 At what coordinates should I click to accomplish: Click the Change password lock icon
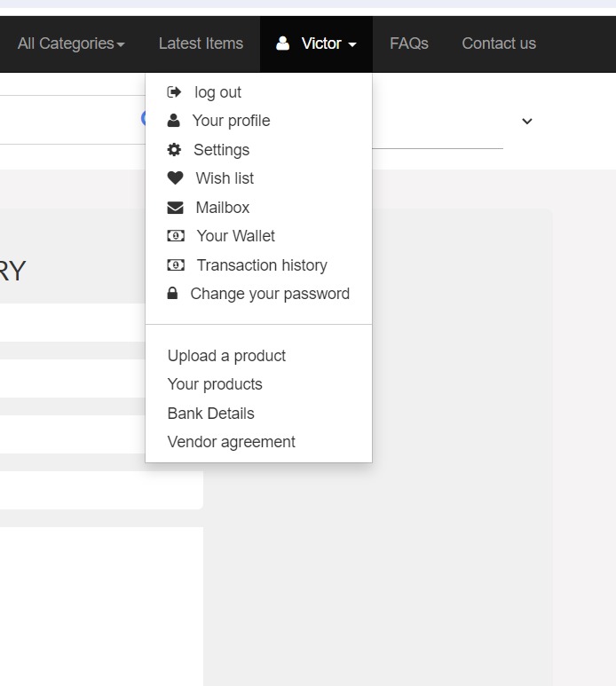pos(173,294)
